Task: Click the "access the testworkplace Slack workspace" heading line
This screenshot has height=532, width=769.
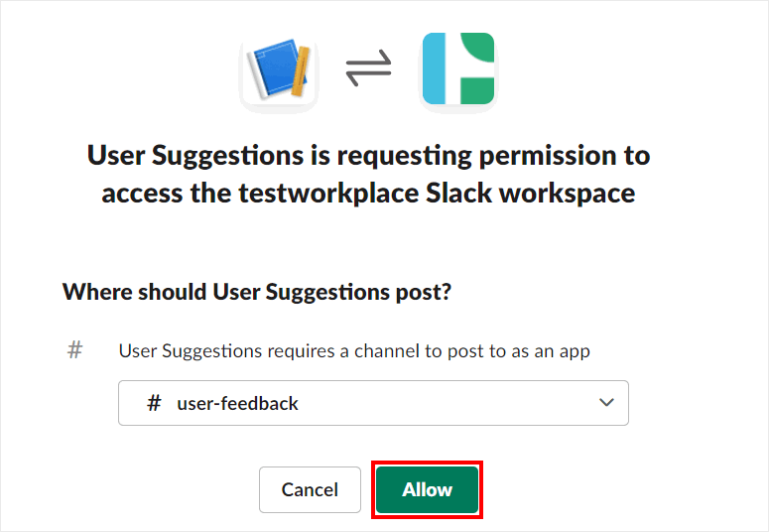Action: click(368, 193)
